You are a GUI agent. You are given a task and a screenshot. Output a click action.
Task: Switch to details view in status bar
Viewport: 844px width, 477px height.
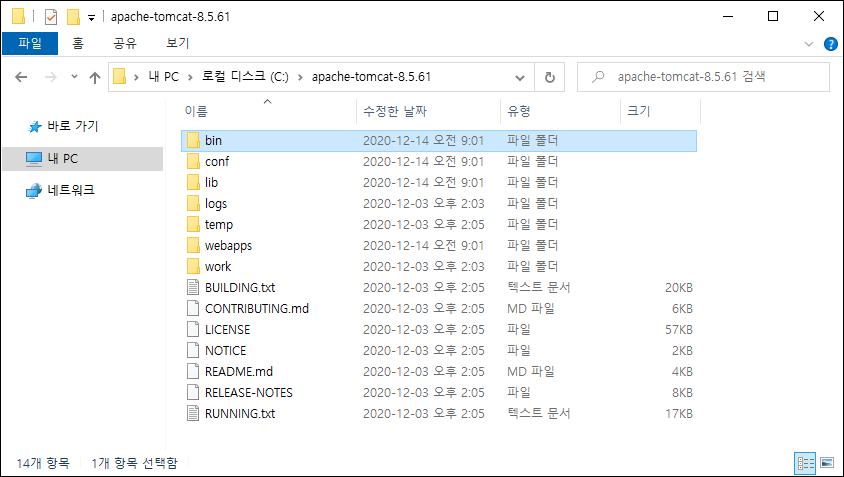pos(805,463)
